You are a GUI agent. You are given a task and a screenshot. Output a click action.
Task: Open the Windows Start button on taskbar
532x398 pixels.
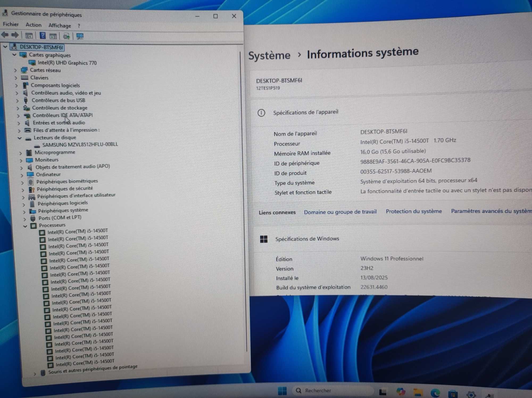point(282,391)
